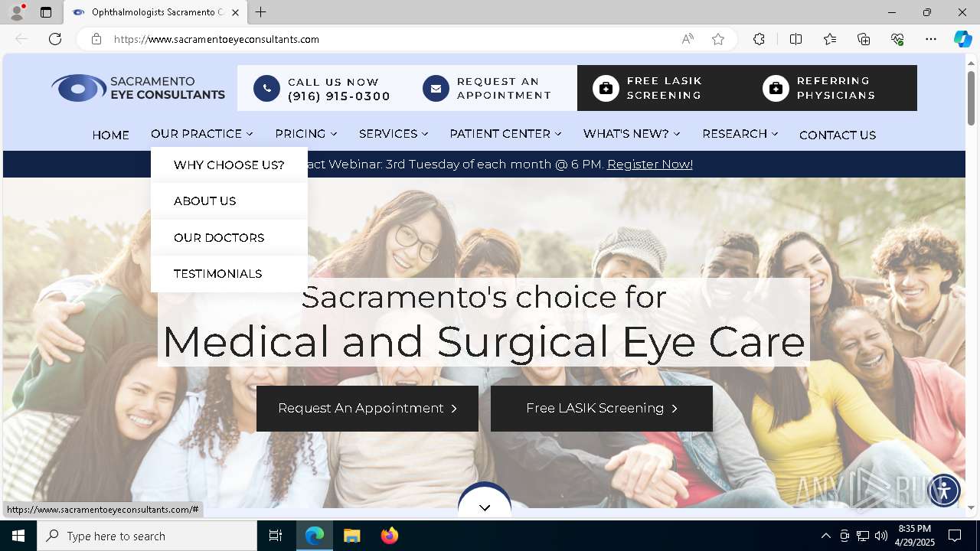View site information lock icon

tap(96, 39)
